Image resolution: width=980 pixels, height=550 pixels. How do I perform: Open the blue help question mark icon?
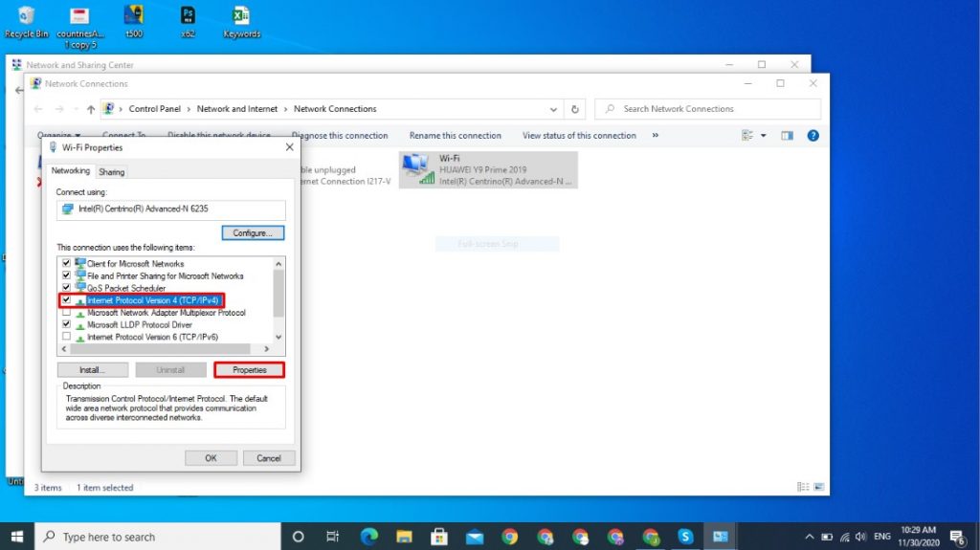[813, 136]
